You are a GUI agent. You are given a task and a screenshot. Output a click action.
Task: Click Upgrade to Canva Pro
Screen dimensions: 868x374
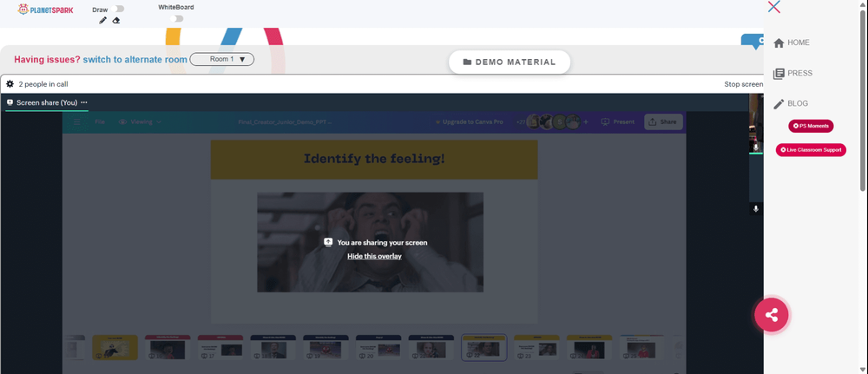(x=469, y=121)
